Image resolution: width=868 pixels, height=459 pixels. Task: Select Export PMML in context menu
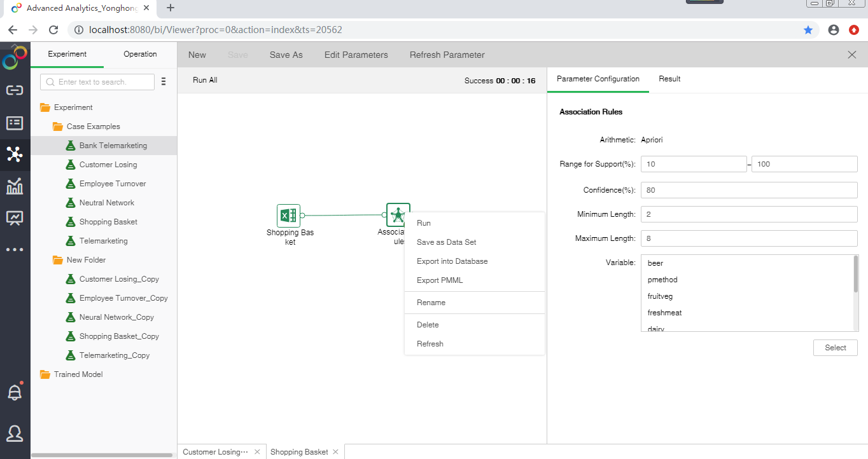[x=475, y=280]
